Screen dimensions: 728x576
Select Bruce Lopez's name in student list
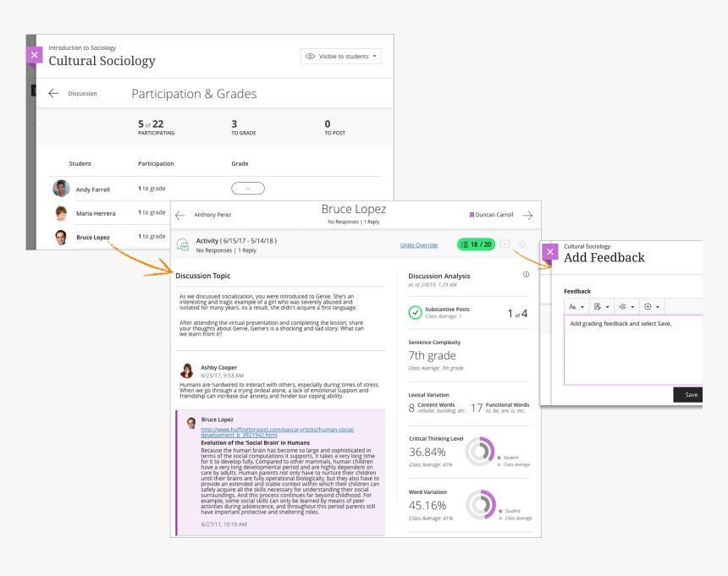click(x=93, y=237)
